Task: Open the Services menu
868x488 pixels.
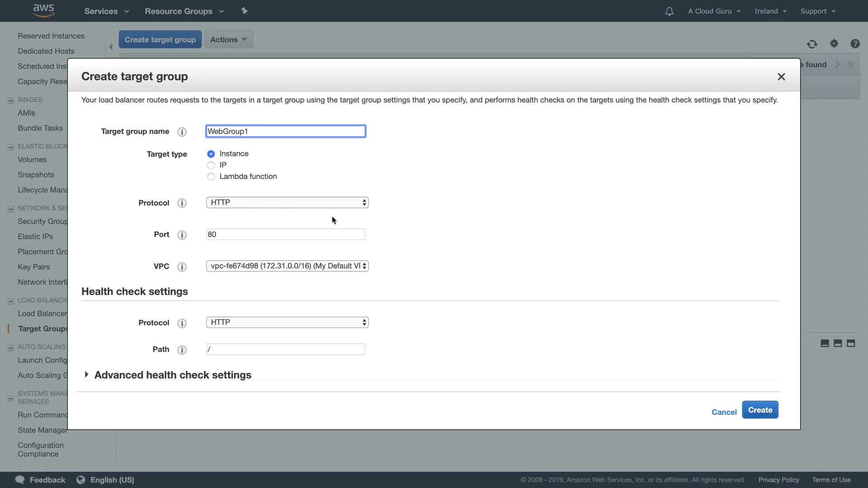Action: click(106, 11)
